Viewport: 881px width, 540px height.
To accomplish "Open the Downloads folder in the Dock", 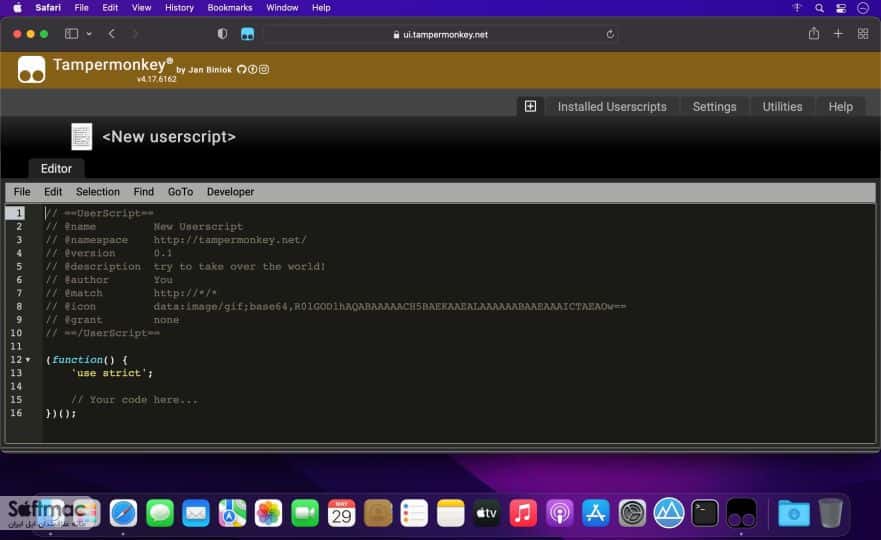I will pyautogui.click(x=794, y=513).
